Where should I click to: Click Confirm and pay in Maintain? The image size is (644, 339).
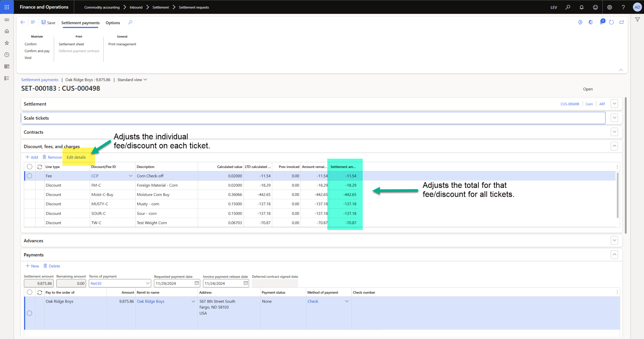(x=37, y=51)
